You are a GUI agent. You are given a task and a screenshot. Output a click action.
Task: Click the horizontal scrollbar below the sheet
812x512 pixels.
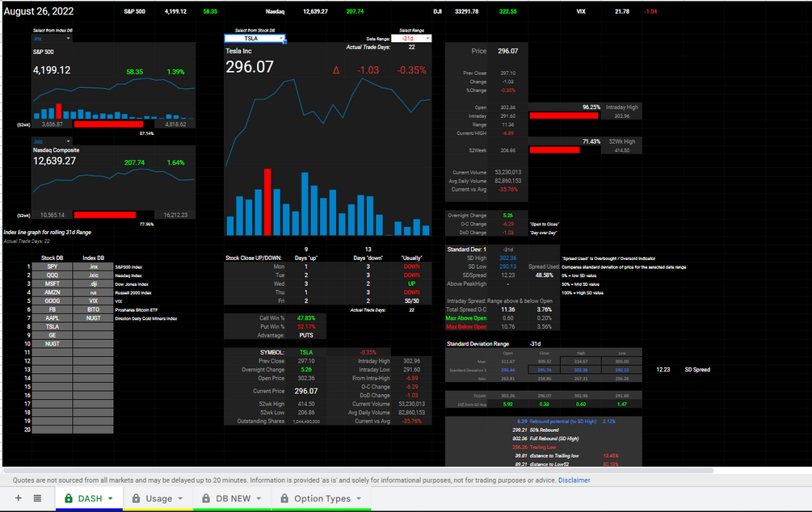click(x=359, y=471)
